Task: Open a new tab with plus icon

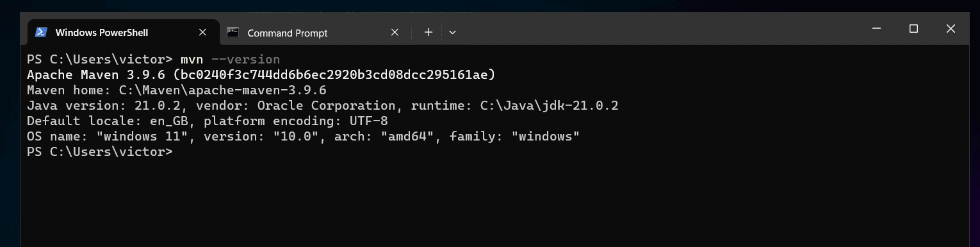Action: click(429, 32)
